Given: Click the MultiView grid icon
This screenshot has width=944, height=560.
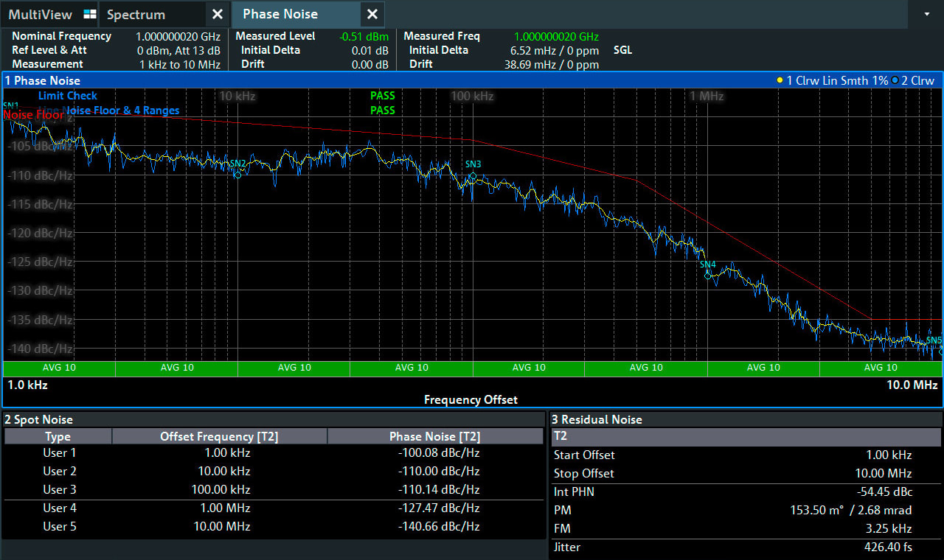Looking at the screenshot, I should (89, 14).
